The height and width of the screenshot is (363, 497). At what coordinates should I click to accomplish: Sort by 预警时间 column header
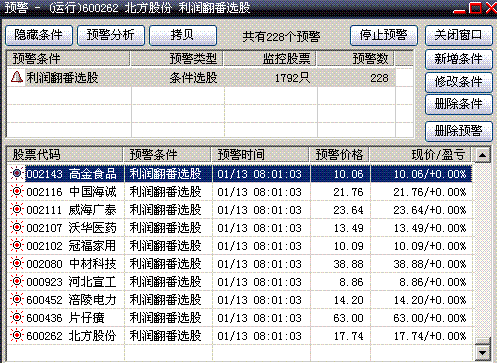pos(260,155)
